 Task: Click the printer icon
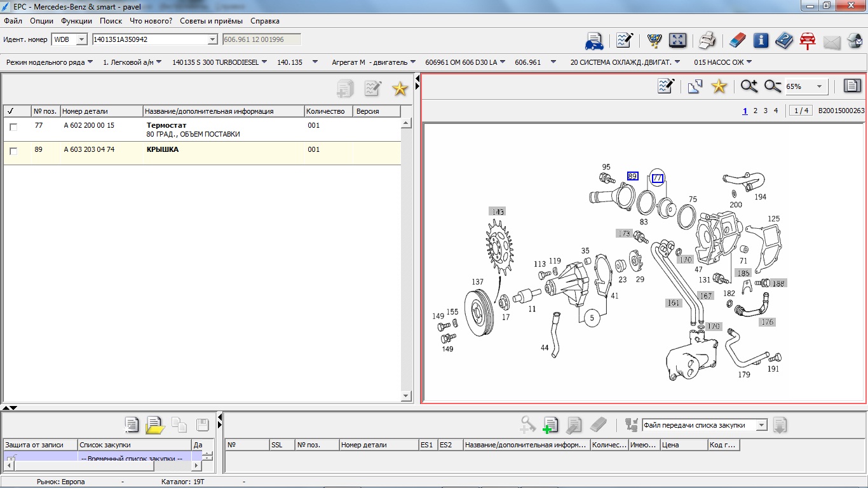[708, 41]
